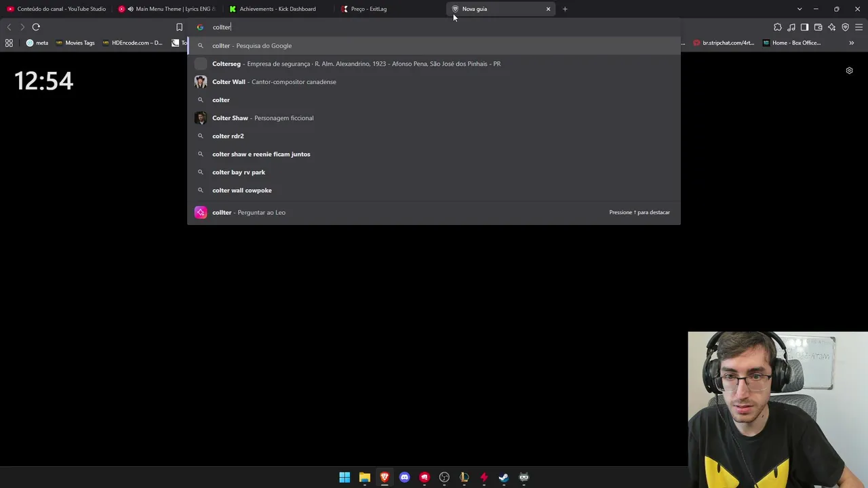Open the Home - Box Office bookmark
The width and height of the screenshot is (868, 488).
pyautogui.click(x=792, y=43)
